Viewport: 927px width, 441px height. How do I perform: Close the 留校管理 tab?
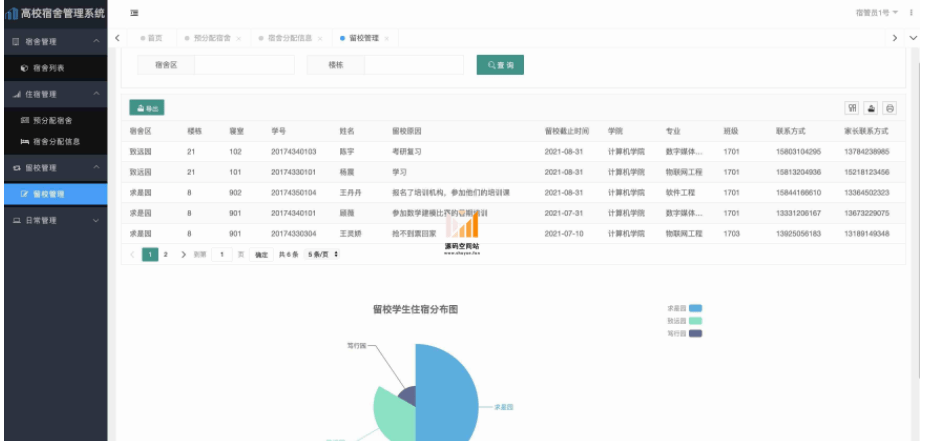point(387,38)
